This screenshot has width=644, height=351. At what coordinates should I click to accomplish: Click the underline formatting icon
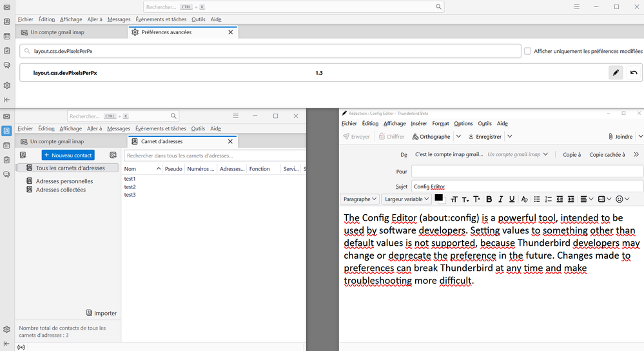(x=512, y=199)
